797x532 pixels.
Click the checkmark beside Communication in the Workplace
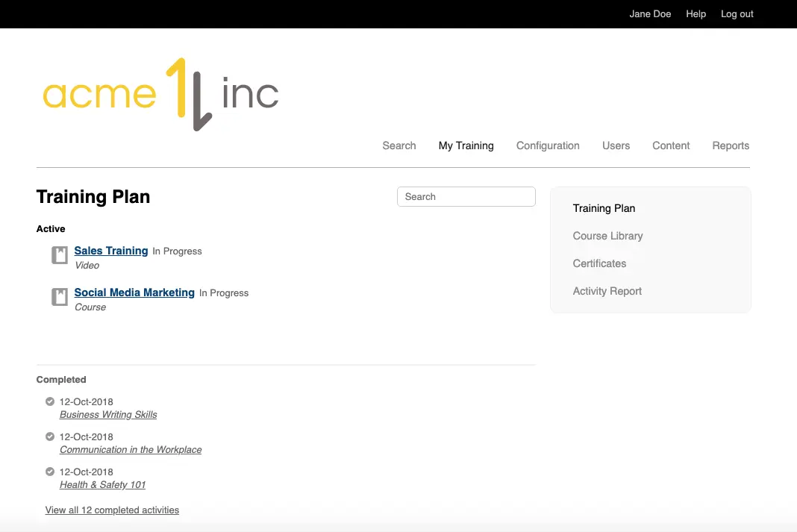(50, 436)
